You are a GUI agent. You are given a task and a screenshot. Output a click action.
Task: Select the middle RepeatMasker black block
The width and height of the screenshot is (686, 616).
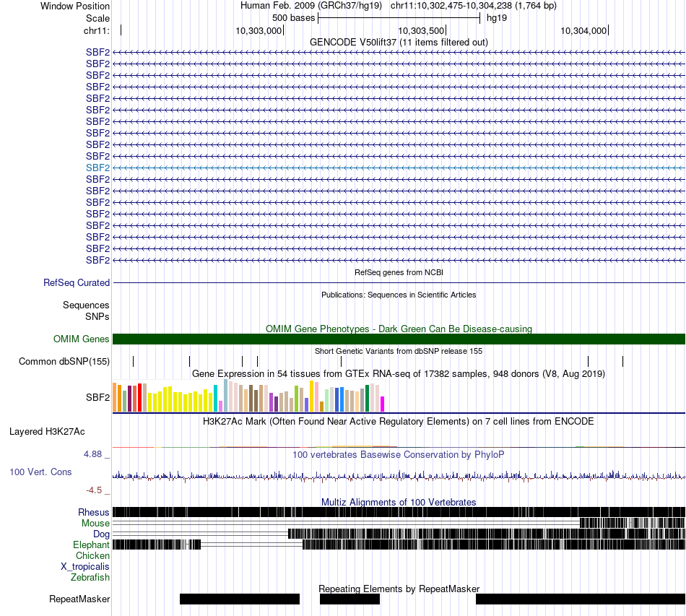point(349,599)
